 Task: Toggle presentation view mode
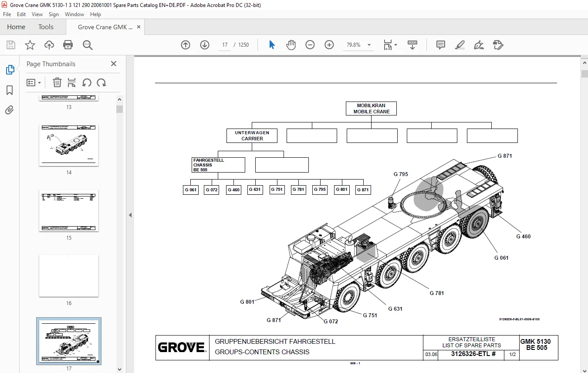pyautogui.click(x=412, y=45)
